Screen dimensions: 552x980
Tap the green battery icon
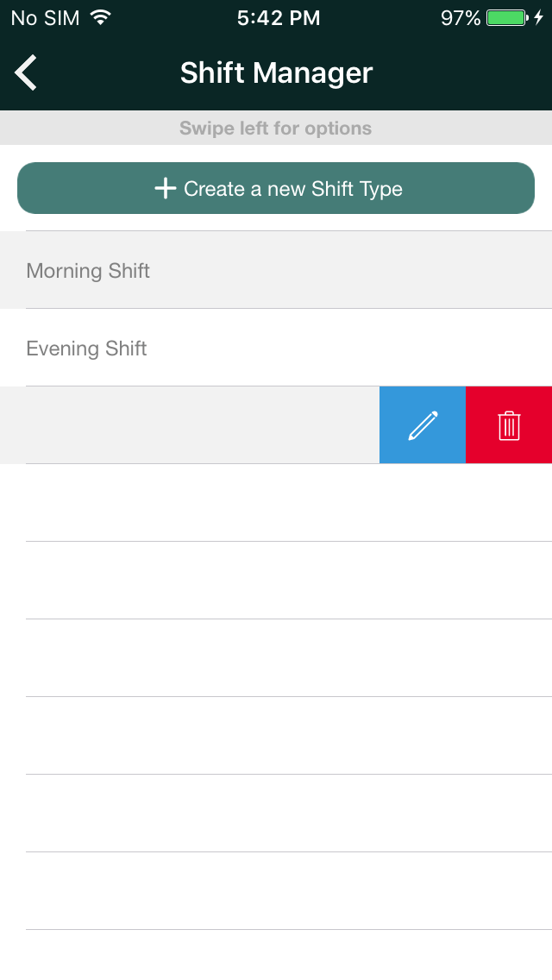507,17
